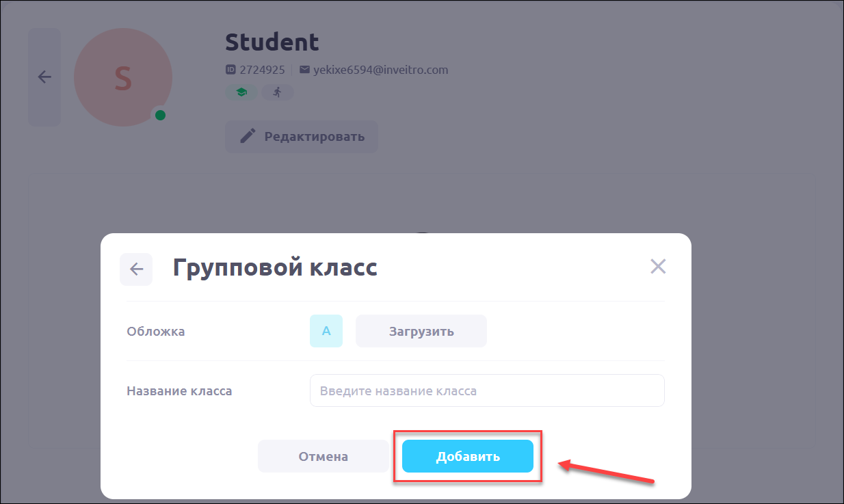This screenshot has height=504, width=844.
Task: Close the Групповой класс dialog
Action: pyautogui.click(x=658, y=266)
